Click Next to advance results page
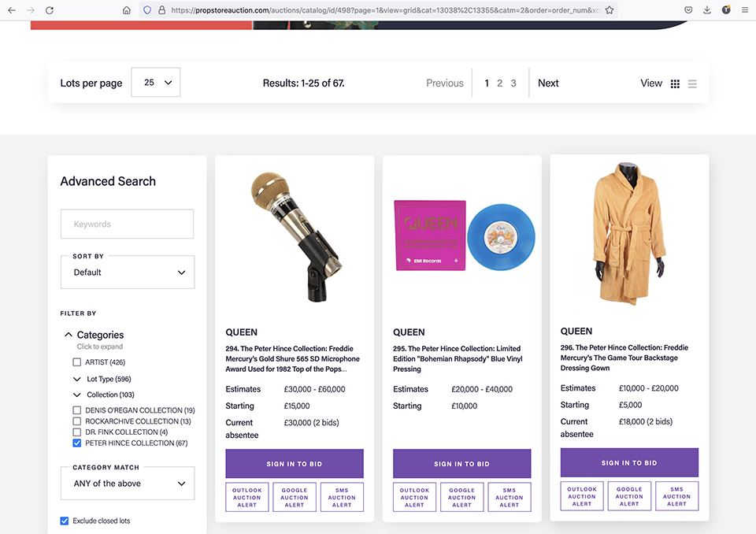 click(548, 83)
